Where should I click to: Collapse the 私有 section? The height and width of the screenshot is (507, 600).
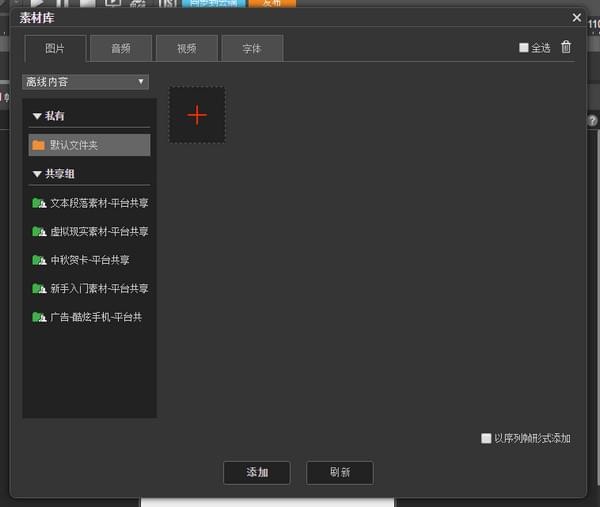tap(37, 116)
